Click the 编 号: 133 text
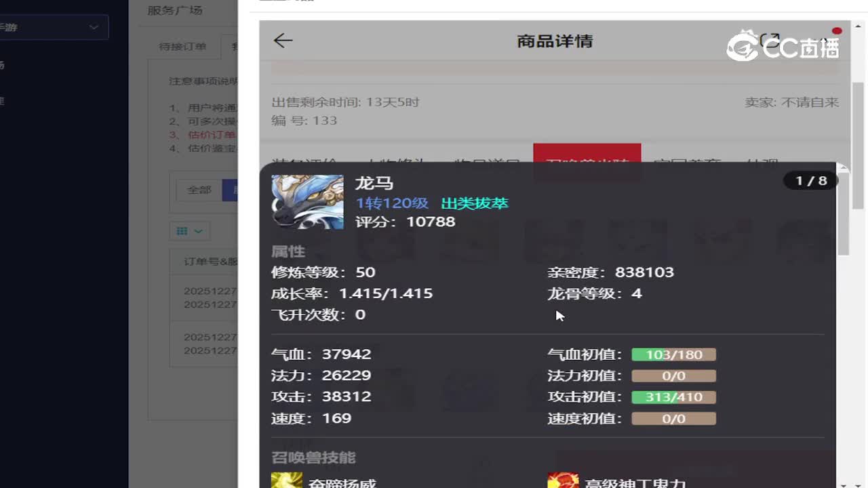 click(x=304, y=121)
